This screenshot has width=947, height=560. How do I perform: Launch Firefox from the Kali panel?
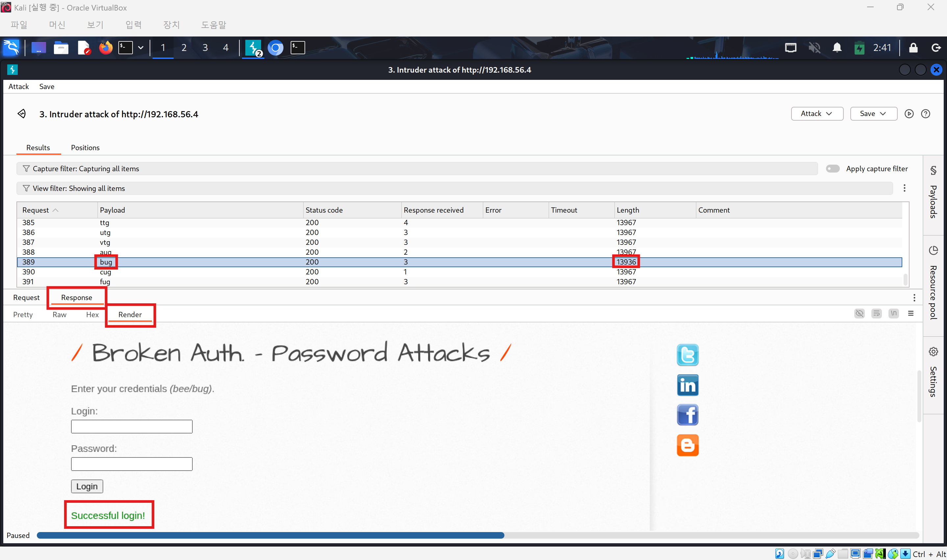[x=106, y=48]
